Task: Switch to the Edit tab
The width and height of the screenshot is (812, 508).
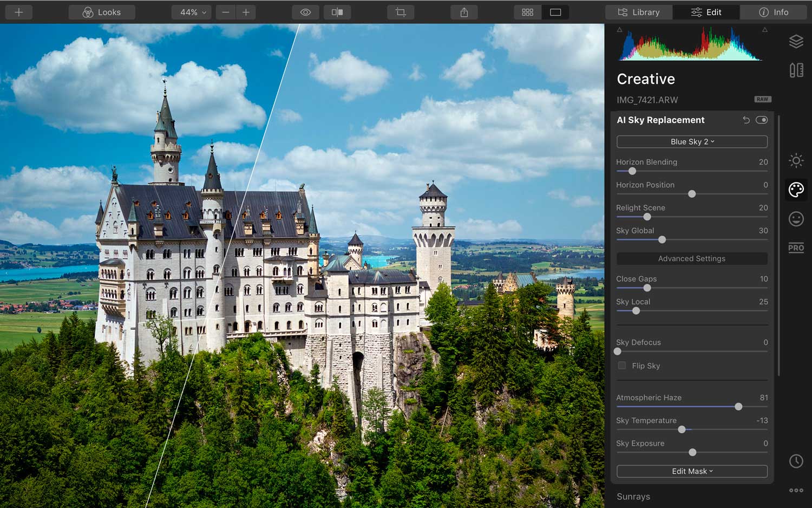Action: coord(706,12)
